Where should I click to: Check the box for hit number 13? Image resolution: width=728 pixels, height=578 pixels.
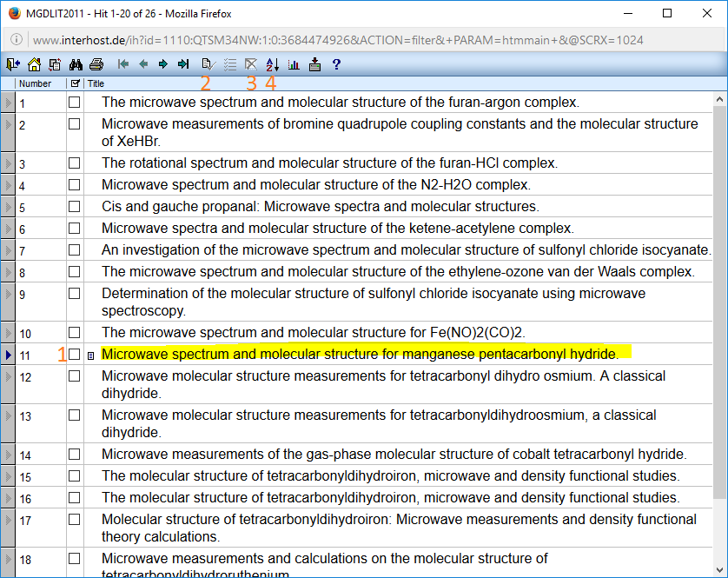(x=75, y=415)
